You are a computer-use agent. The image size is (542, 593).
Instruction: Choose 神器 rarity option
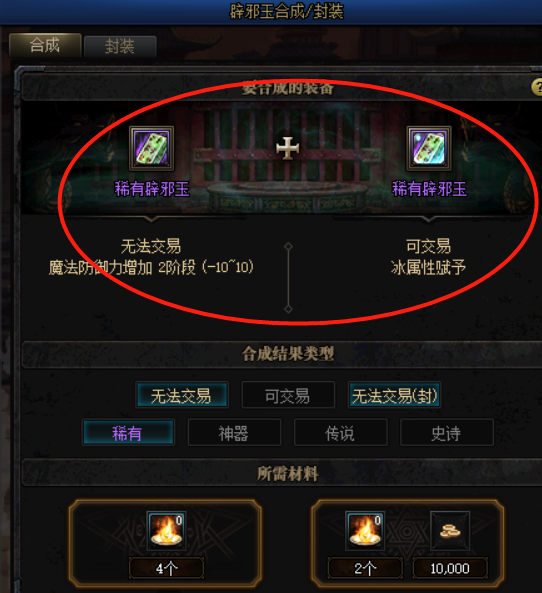[235, 432]
